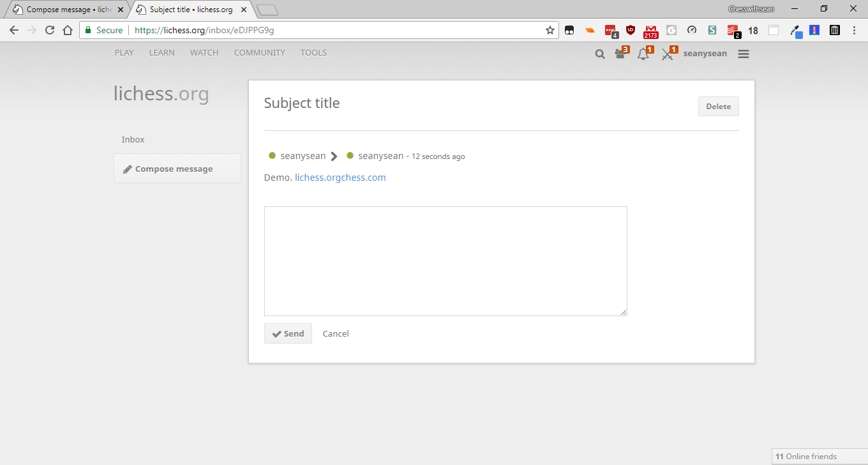This screenshot has height=465, width=868.
Task: Open the TOOLS menu
Action: coord(314,53)
